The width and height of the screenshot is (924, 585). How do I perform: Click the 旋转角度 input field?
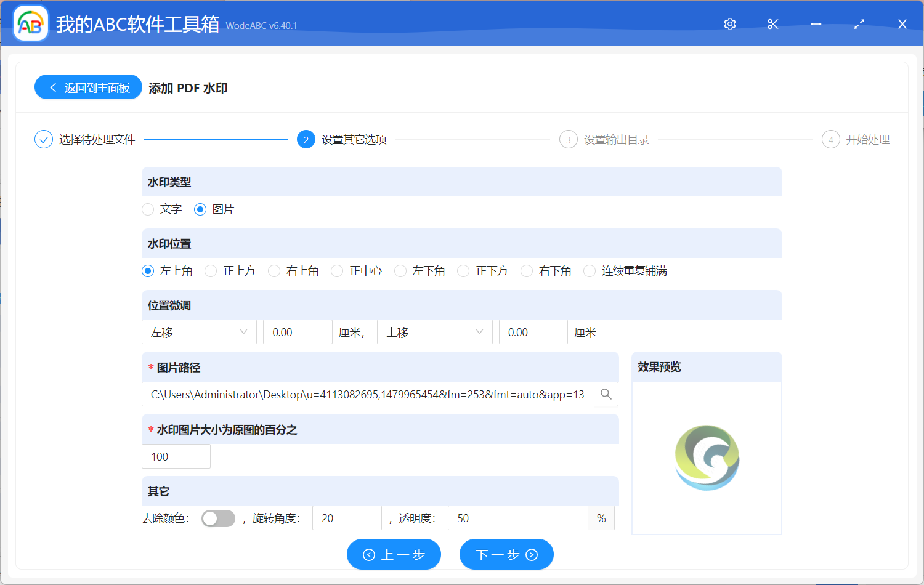tap(347, 518)
